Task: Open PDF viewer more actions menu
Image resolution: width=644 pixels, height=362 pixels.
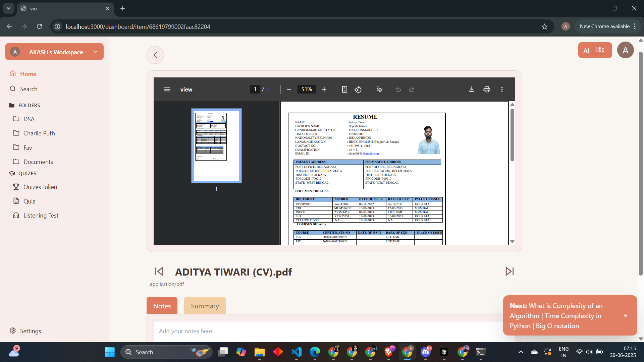Action: tap(502, 89)
